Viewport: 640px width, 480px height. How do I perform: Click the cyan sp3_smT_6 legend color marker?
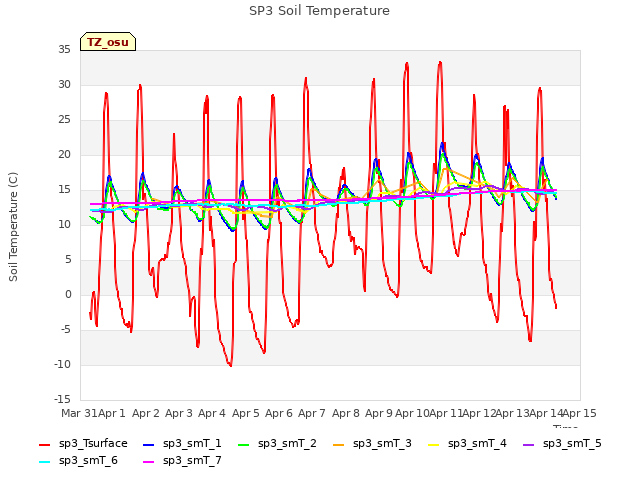pyautogui.click(x=44, y=462)
